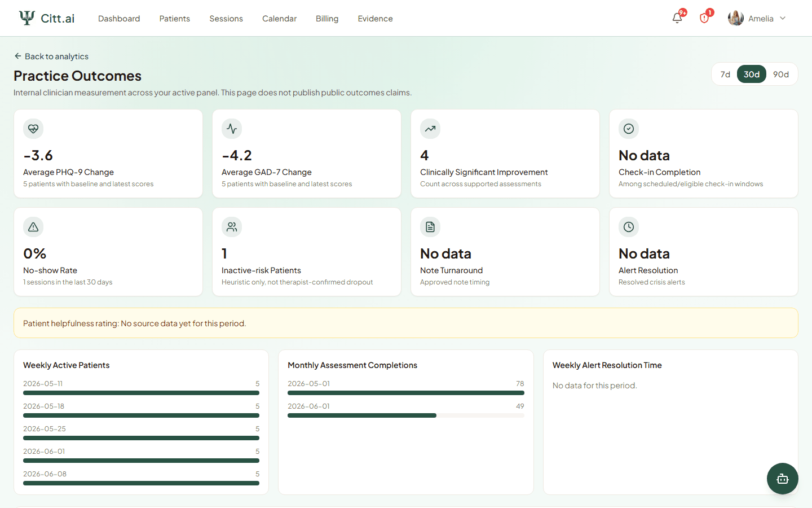This screenshot has width=812, height=508.
Task: Click the 2026-06-01 weekly active date
Action: [44, 451]
